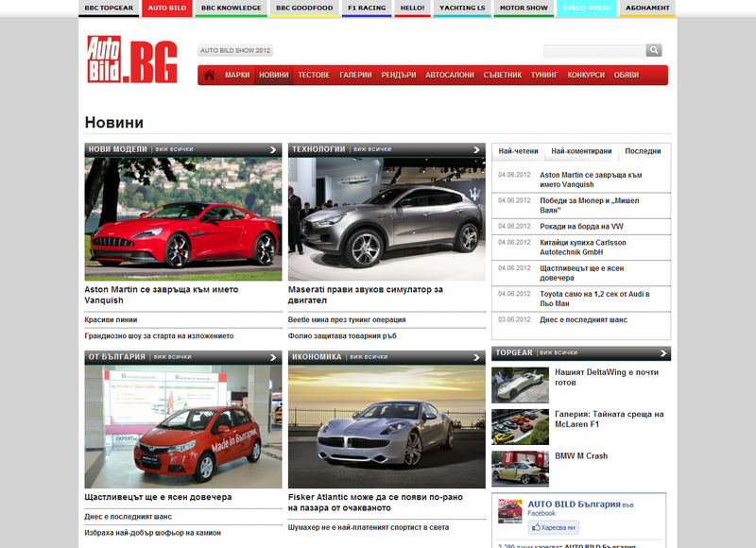Open the Съветник menu item
The height and width of the screenshot is (548, 756).
point(503,76)
